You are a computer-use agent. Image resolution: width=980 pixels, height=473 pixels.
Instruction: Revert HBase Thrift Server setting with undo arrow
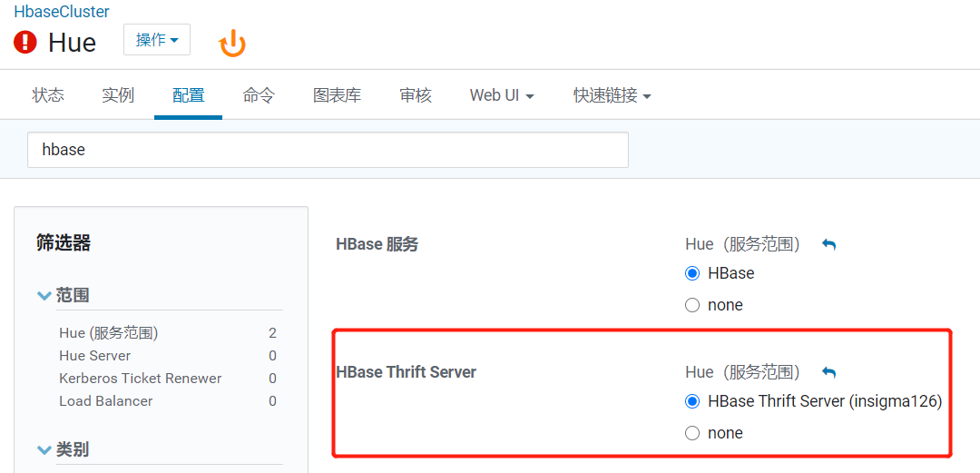point(828,373)
